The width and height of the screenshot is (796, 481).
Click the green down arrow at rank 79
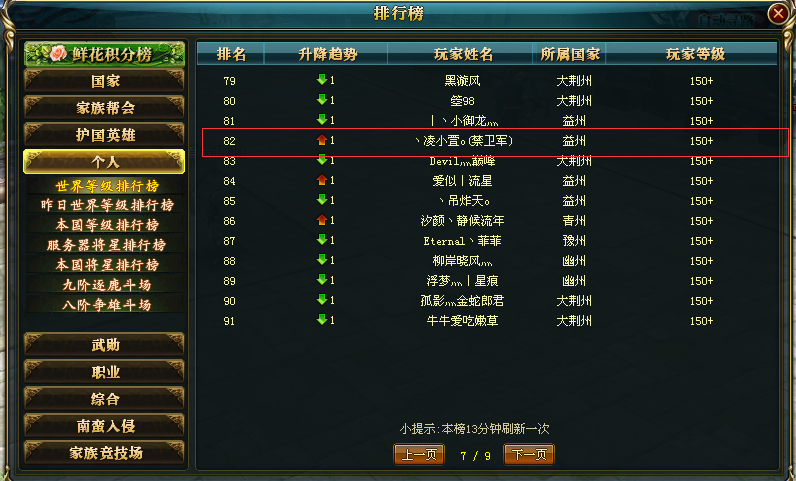pyautogui.click(x=321, y=80)
